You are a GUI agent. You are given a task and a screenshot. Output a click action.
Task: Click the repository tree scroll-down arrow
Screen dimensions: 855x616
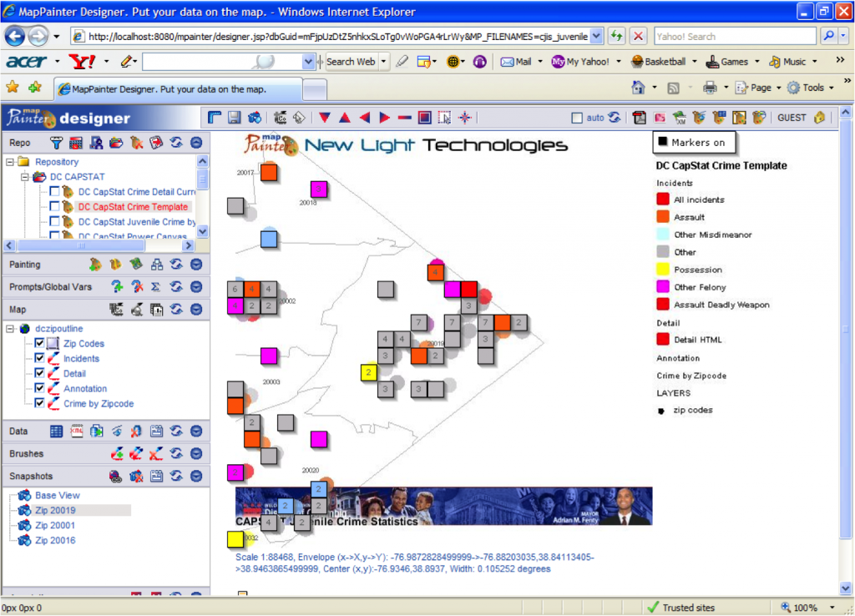tap(202, 232)
